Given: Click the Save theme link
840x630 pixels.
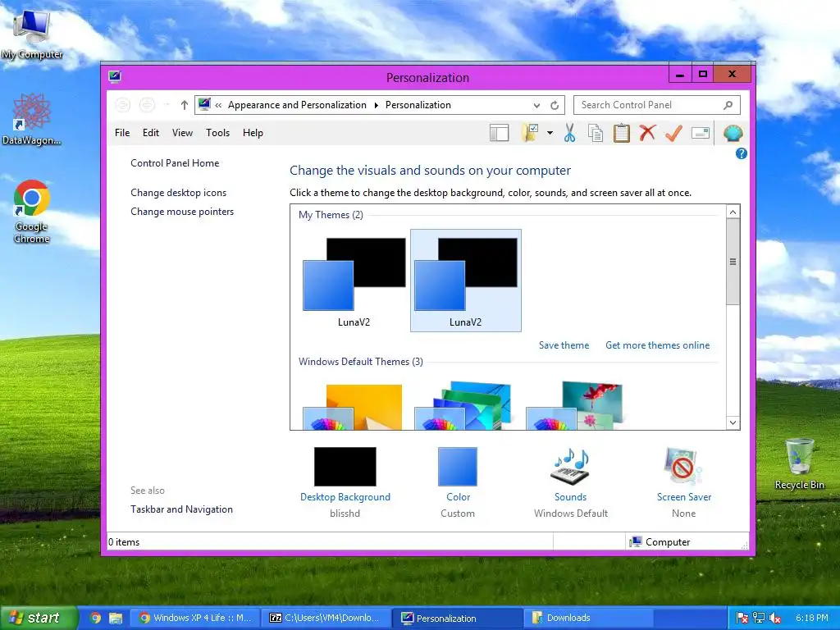Looking at the screenshot, I should [x=564, y=345].
